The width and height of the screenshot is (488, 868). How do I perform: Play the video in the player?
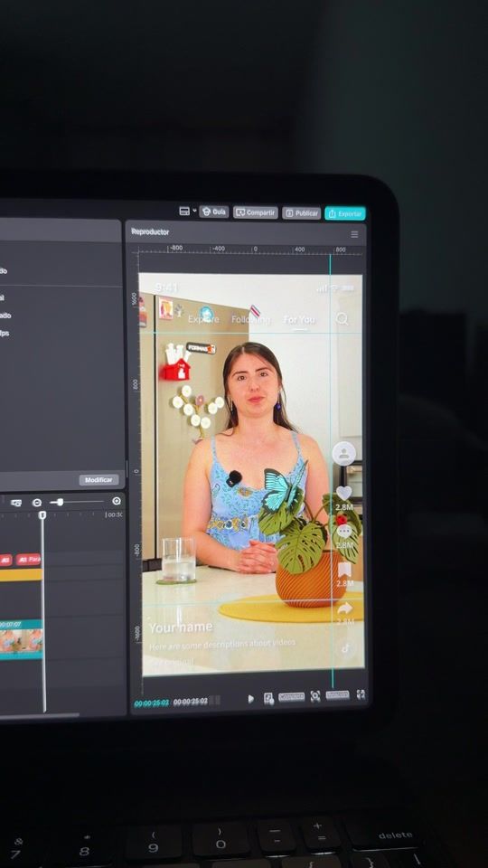(250, 699)
